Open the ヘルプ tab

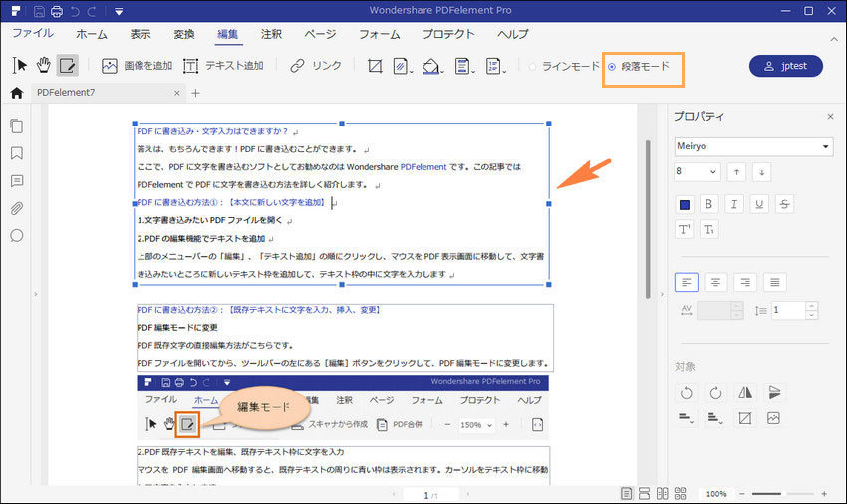[x=512, y=34]
